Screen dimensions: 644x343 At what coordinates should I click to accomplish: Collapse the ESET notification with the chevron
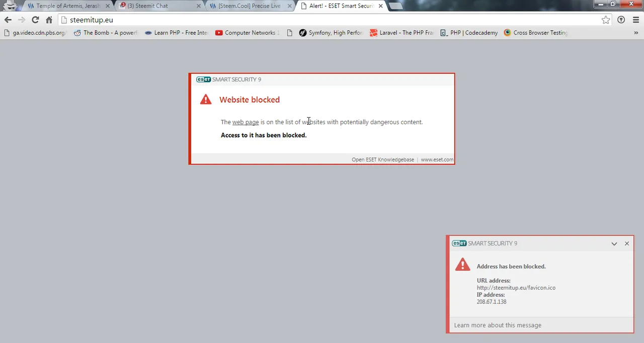pos(614,243)
